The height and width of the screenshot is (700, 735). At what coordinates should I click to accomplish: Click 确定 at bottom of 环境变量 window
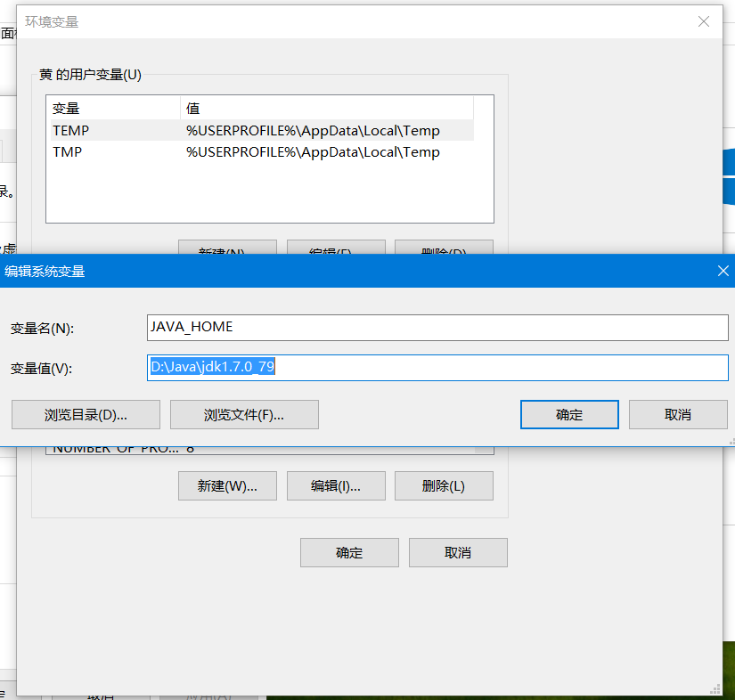(350, 553)
